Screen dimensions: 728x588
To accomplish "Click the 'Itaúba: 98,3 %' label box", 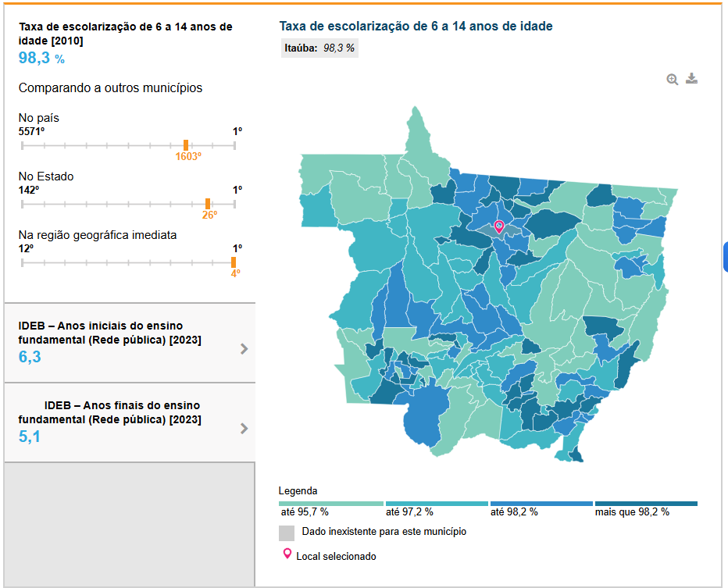I will pyautogui.click(x=319, y=48).
